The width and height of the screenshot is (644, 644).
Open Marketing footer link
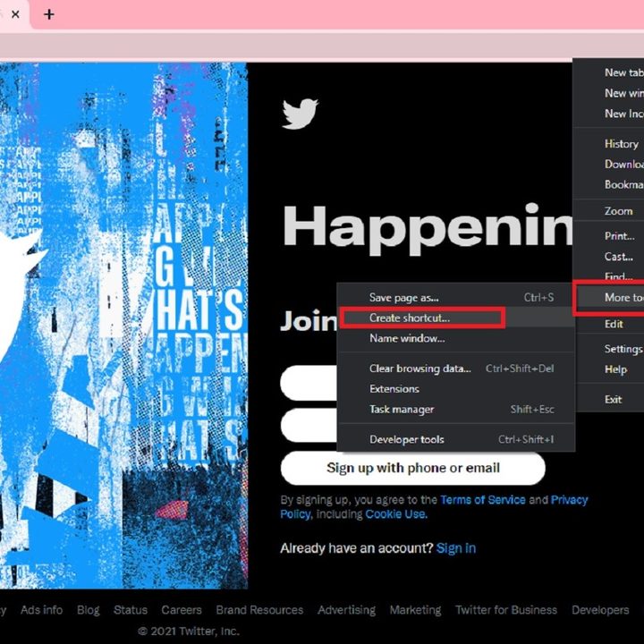(415, 610)
